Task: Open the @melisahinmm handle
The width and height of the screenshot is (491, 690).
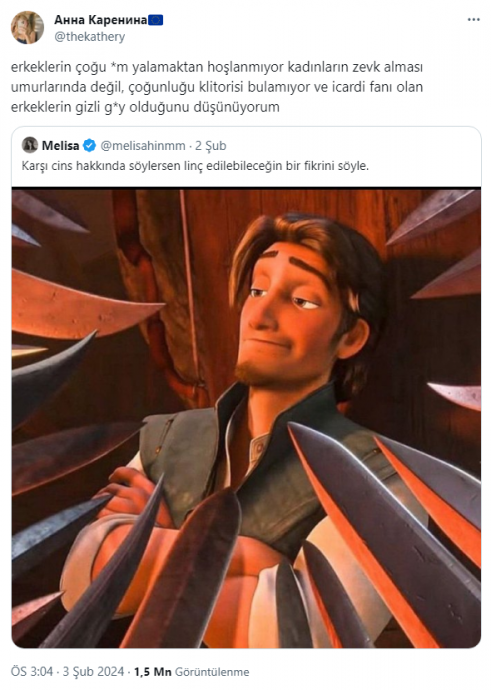Action: click(143, 146)
